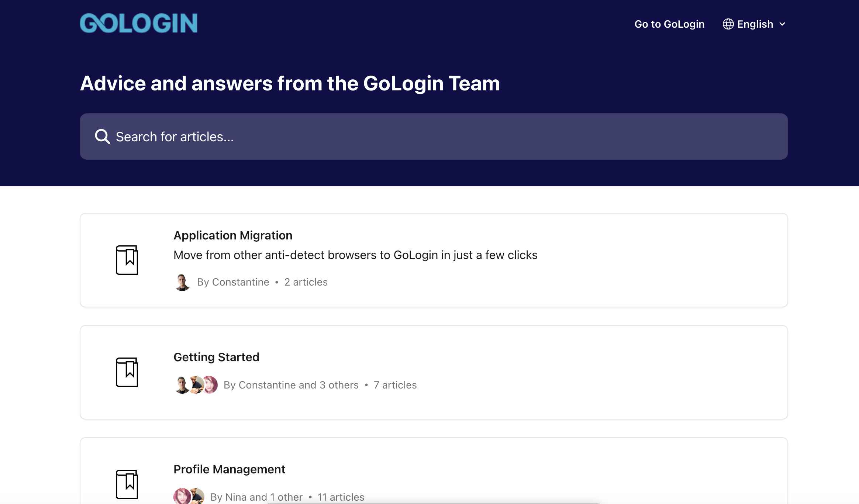Click the Profile Management bookmark icon
Image resolution: width=859 pixels, height=504 pixels.
point(127,484)
